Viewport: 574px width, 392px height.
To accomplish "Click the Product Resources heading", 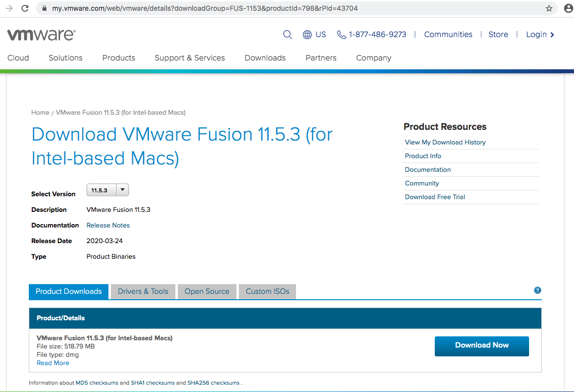I will click(x=445, y=126).
